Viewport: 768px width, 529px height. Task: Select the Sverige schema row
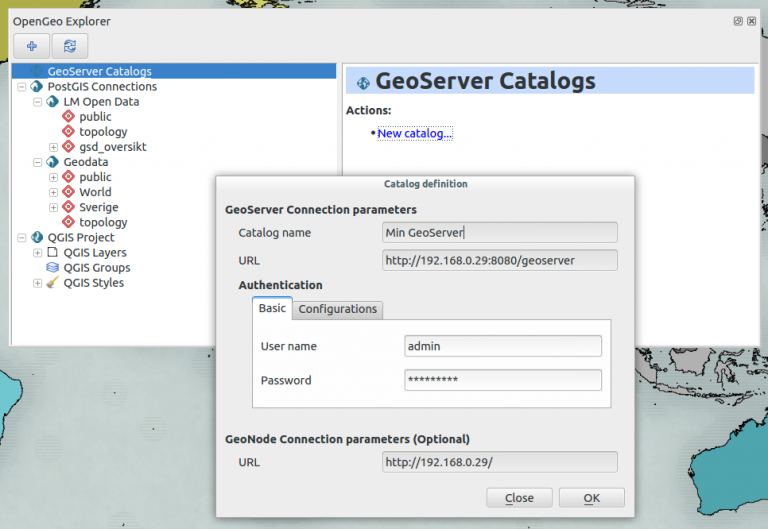[98, 207]
